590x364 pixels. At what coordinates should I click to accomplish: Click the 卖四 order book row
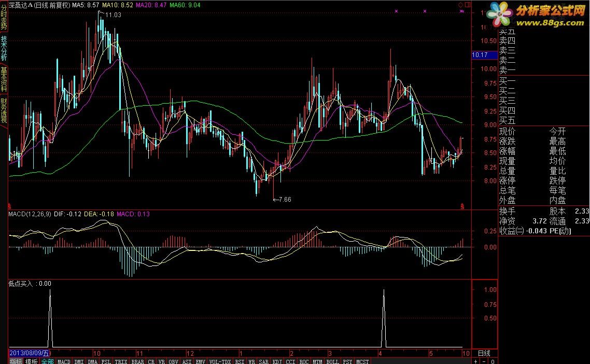[507, 40]
